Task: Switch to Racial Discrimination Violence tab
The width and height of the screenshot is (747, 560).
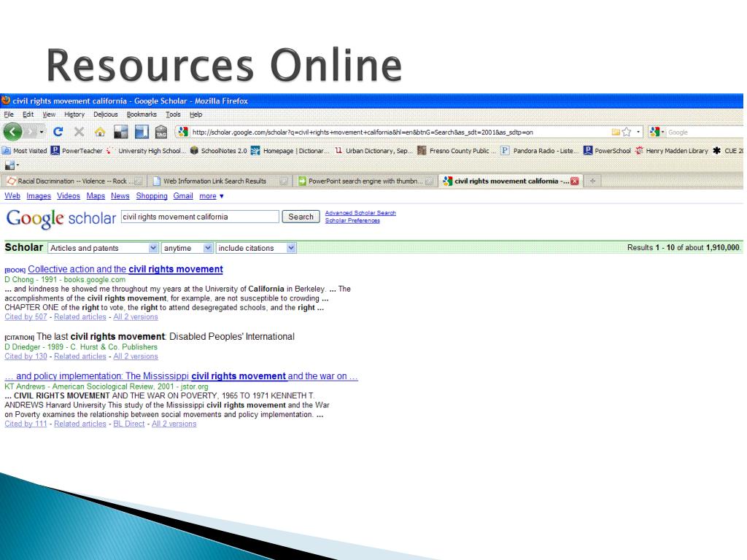Action: pyautogui.click(x=74, y=181)
